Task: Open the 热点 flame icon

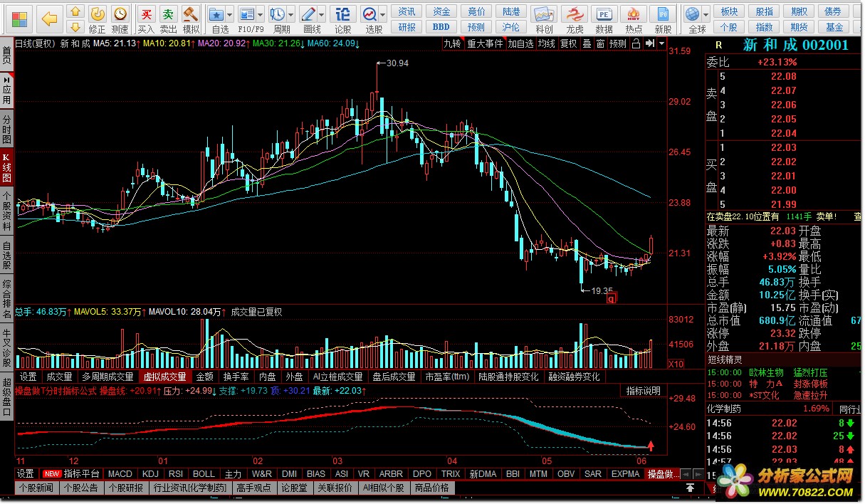Action: 634,19
